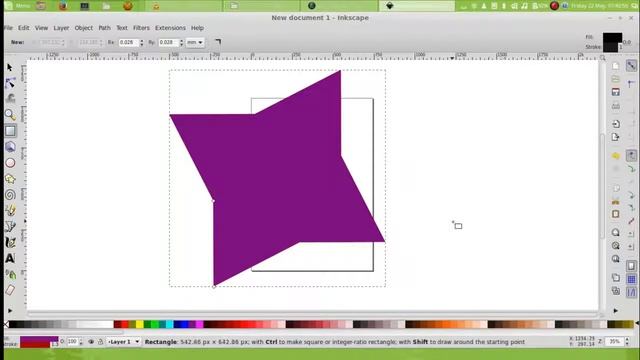Adjust the zoom percentage spinner arrows
The width and height of the screenshot is (640, 360).
click(627, 342)
